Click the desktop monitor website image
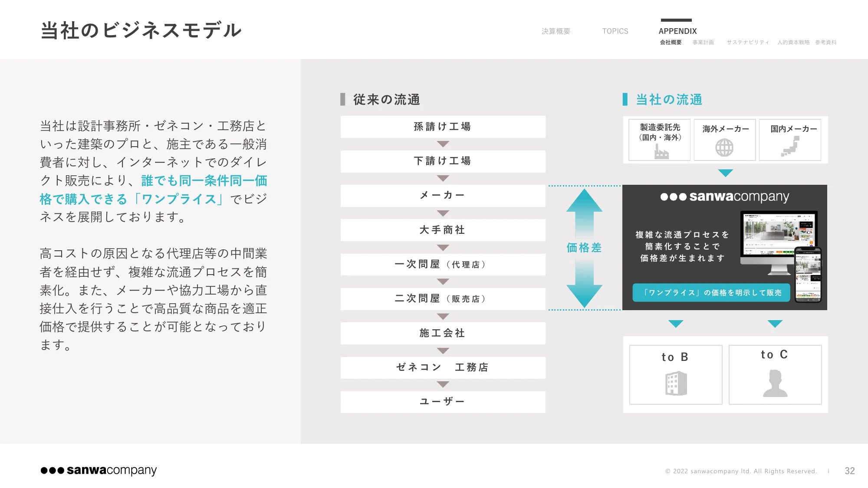The image size is (868, 488). tap(779, 243)
